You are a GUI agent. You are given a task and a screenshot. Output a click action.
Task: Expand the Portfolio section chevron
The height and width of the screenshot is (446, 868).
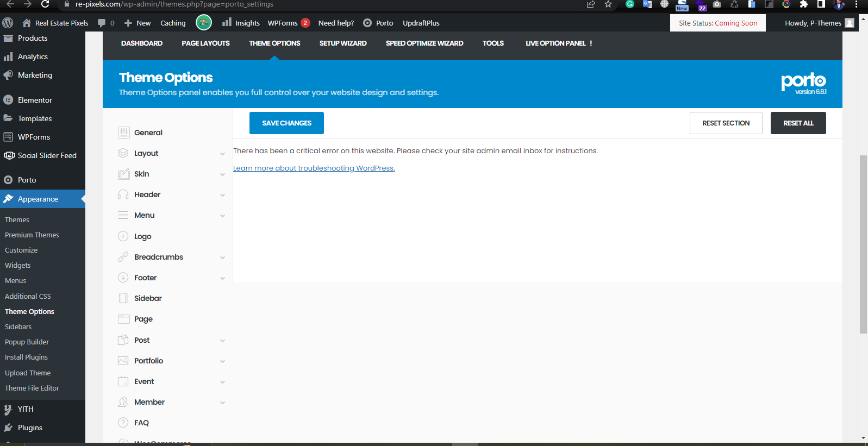222,361
